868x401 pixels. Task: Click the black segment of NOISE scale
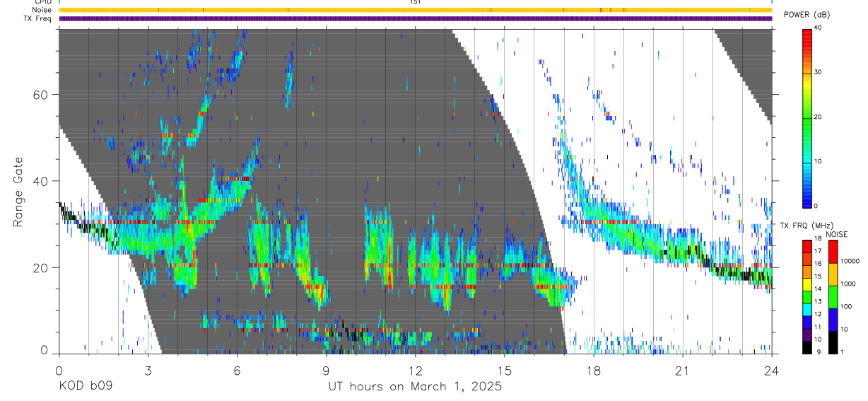pyautogui.click(x=833, y=342)
